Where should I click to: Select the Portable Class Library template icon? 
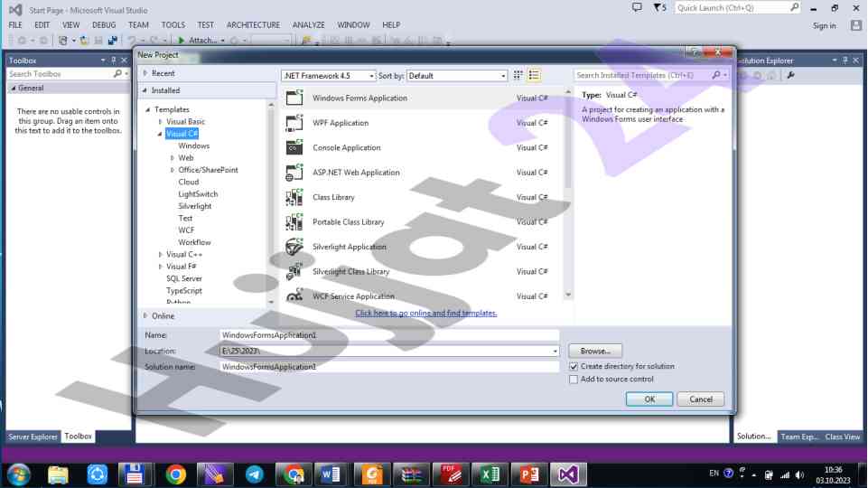(294, 222)
